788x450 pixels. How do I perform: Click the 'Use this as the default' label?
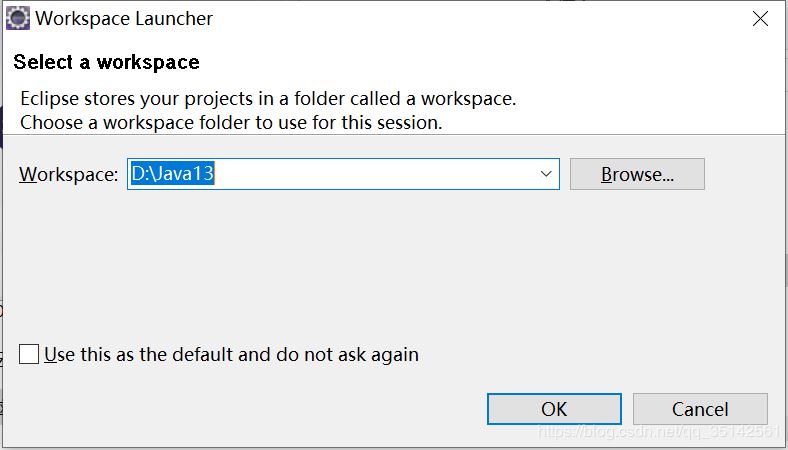(232, 354)
